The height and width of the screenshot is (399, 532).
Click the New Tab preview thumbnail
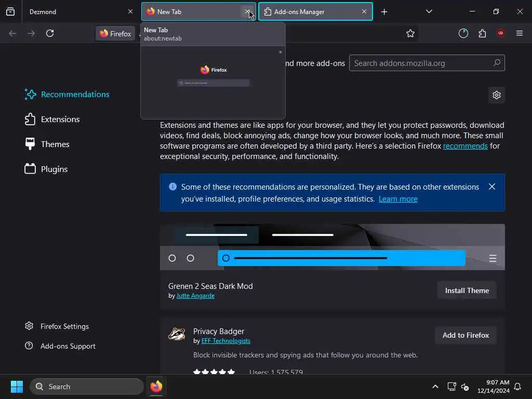point(213,83)
